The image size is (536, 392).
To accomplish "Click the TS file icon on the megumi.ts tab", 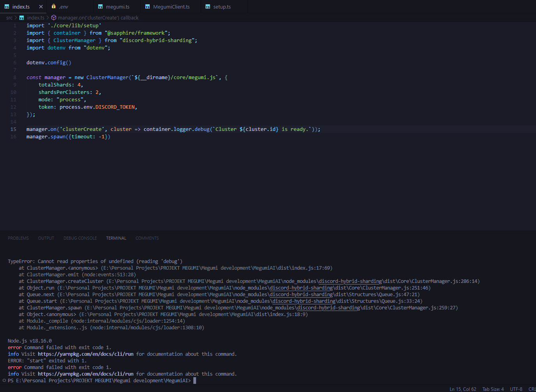I will 101,6.
